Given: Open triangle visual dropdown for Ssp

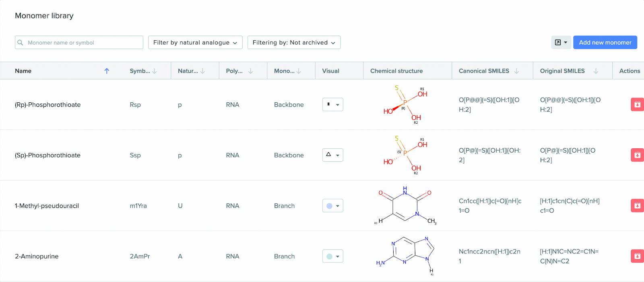Looking at the screenshot, I should pos(333,155).
